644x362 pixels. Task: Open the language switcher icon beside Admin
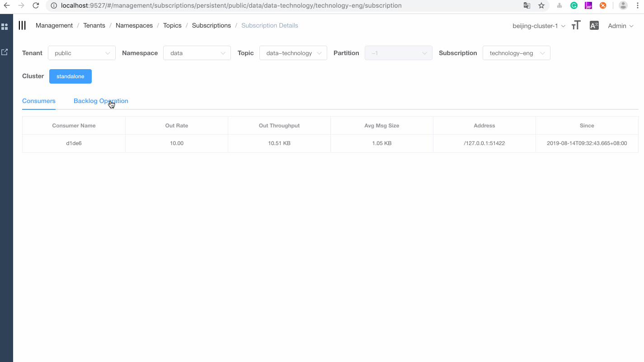594,25
